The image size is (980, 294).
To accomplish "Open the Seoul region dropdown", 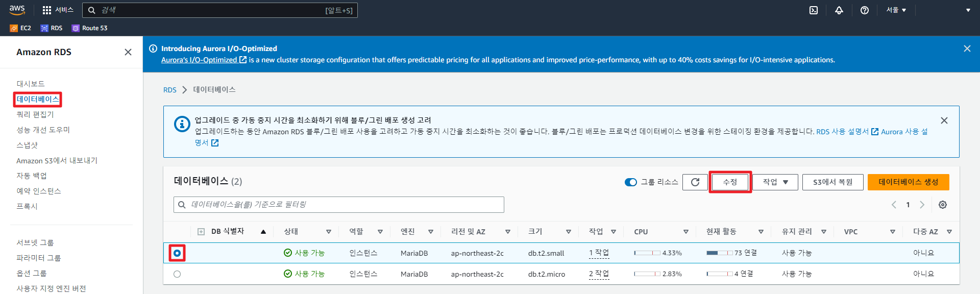I will (x=896, y=10).
